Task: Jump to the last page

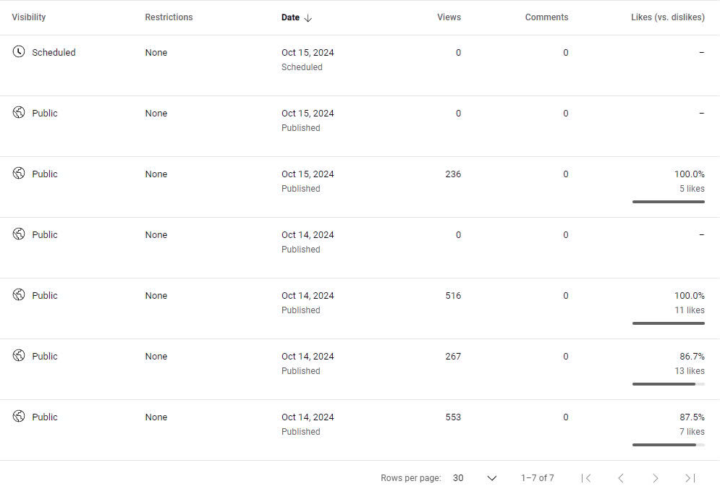Action: coord(690,478)
